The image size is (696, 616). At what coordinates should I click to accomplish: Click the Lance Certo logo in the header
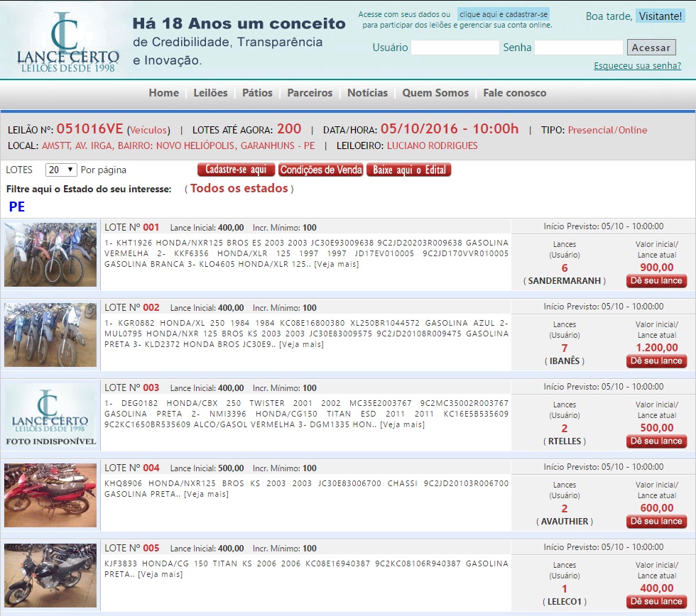pyautogui.click(x=67, y=42)
